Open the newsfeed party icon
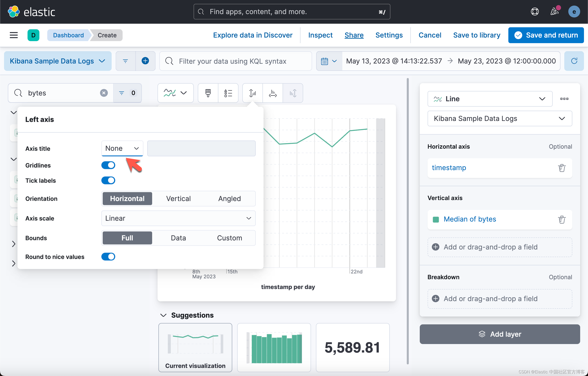 (554, 11)
